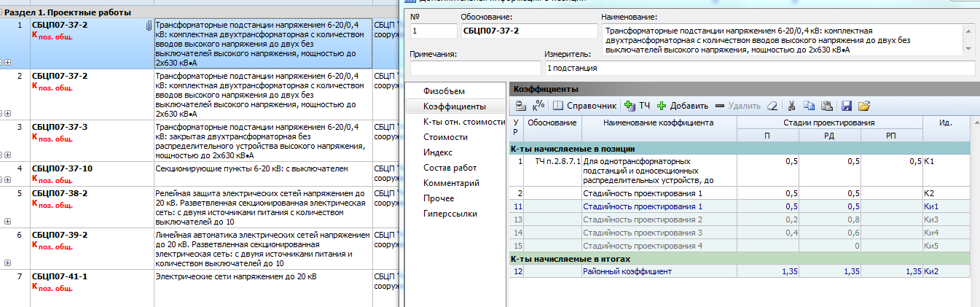Click the К-ты начисляемые в позиции group header
Screen dimensions: 980x307
coord(740,148)
